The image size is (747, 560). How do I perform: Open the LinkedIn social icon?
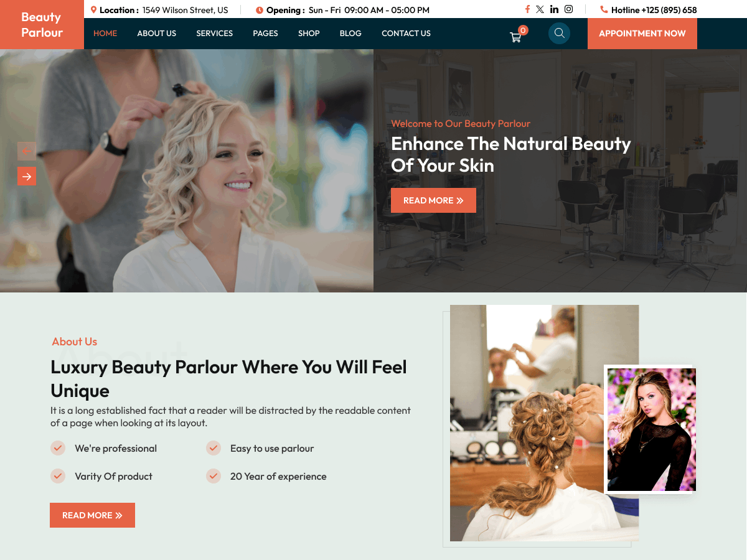click(554, 9)
